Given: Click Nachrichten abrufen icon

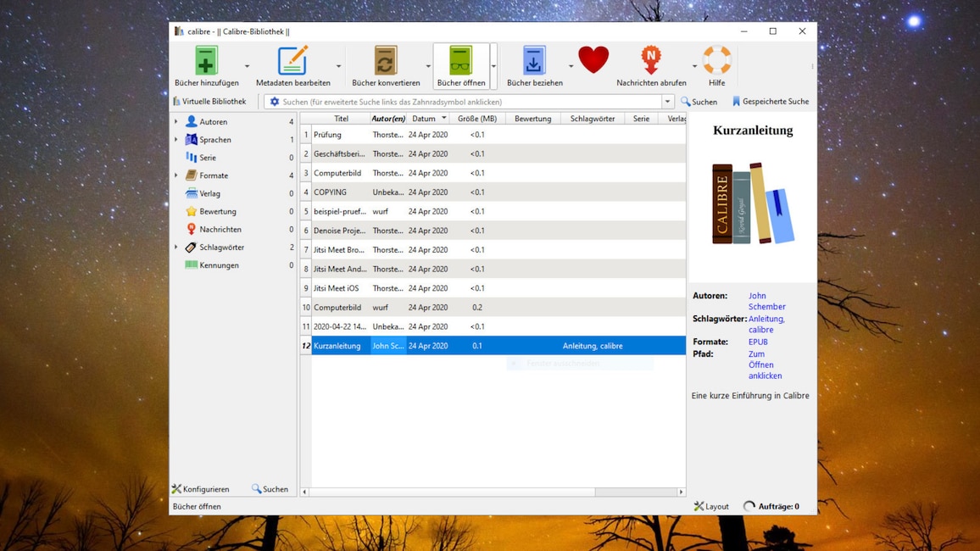Looking at the screenshot, I should tap(650, 60).
